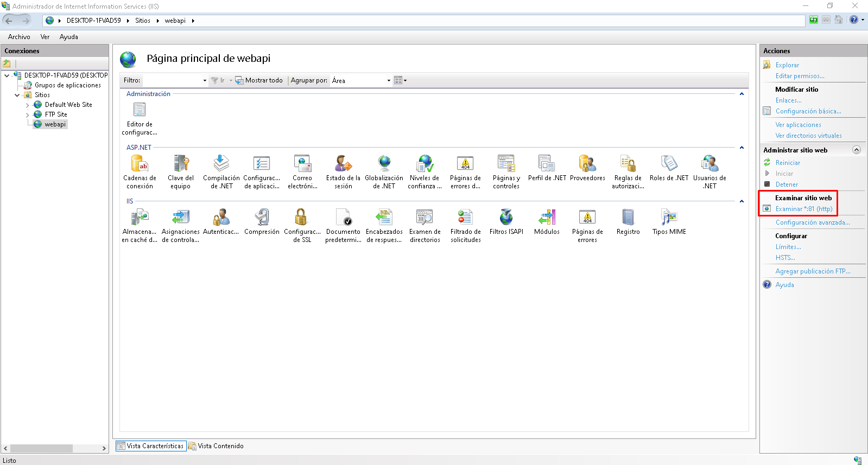Open the Módulos feature icon

547,218
